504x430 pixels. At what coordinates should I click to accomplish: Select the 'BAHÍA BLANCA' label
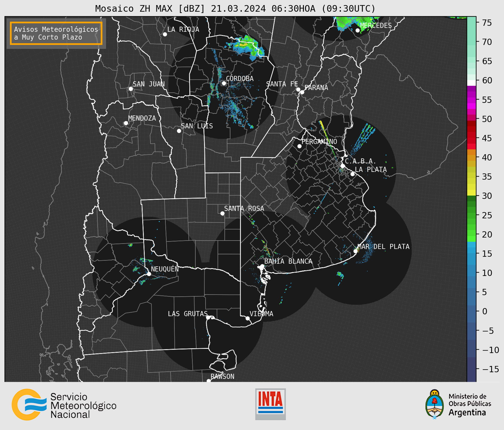click(288, 261)
